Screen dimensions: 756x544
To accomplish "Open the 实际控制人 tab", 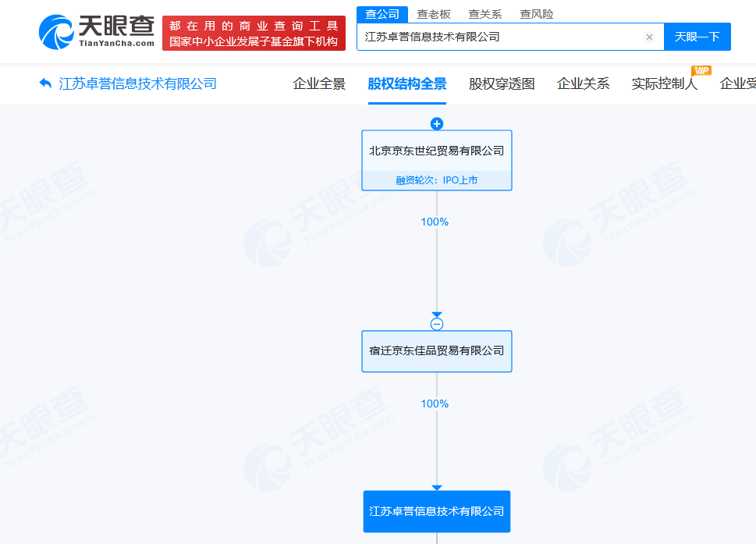I will pos(665,84).
